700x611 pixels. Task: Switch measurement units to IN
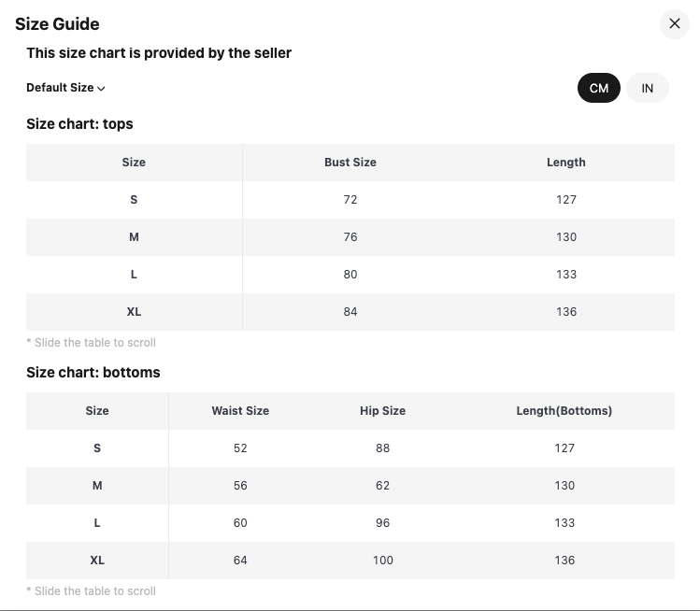click(x=648, y=88)
